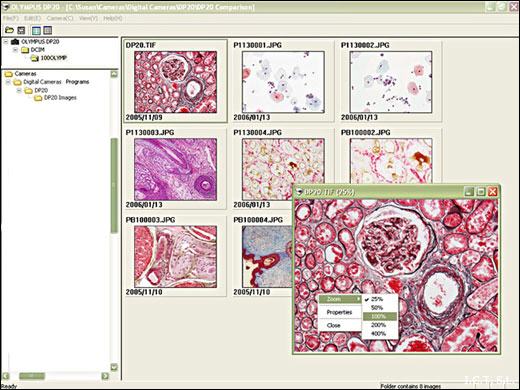Viewport: 520px width, 390px height.
Task: Open the View menu
Action: point(88,18)
